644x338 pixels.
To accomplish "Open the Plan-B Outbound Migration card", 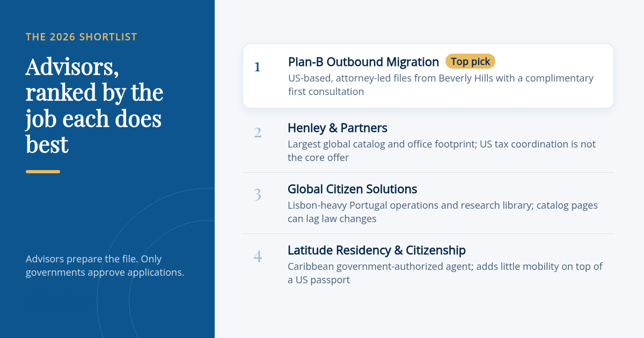I will [428, 76].
